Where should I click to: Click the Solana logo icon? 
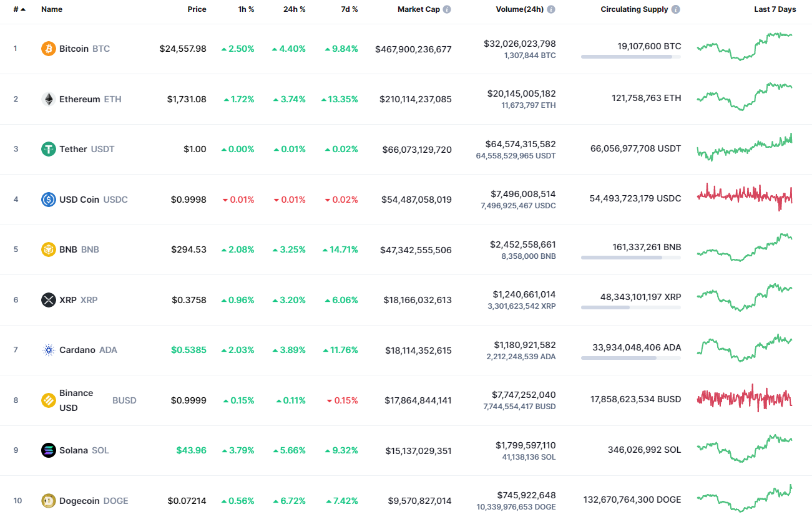48,450
